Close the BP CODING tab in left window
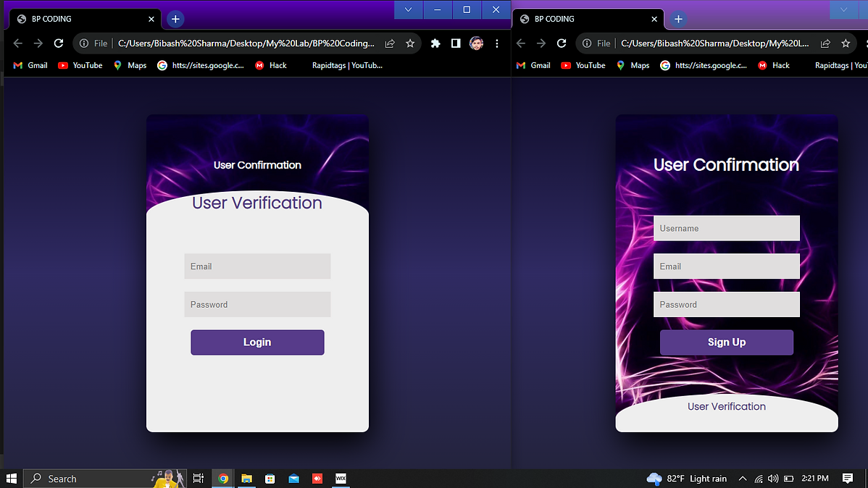This screenshot has height=488, width=868. click(x=151, y=20)
